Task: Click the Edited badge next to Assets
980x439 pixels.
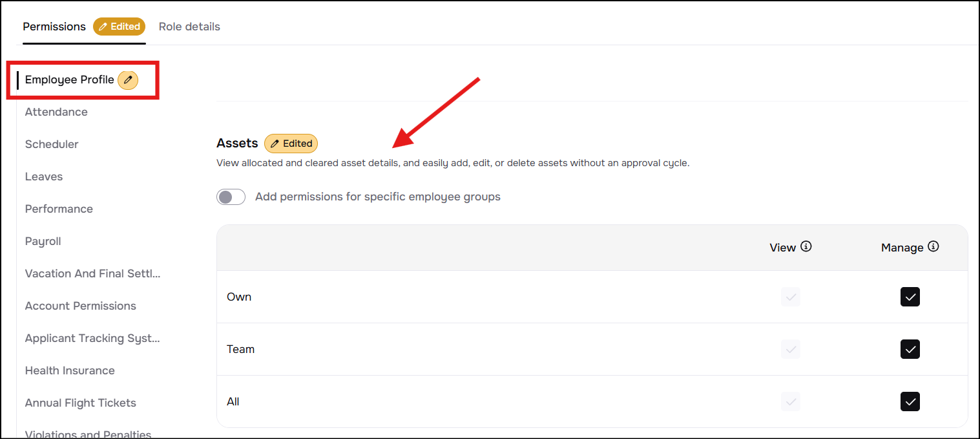Action: coord(291,144)
